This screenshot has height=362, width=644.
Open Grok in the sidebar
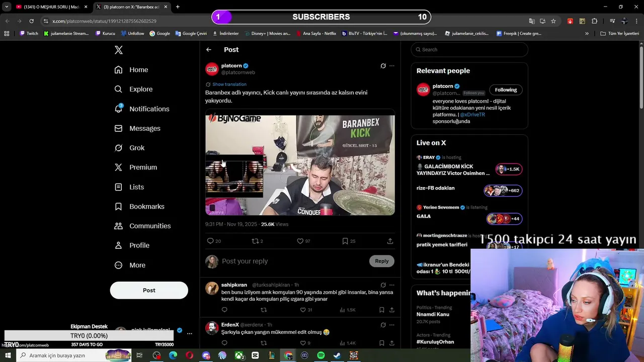pos(129,148)
